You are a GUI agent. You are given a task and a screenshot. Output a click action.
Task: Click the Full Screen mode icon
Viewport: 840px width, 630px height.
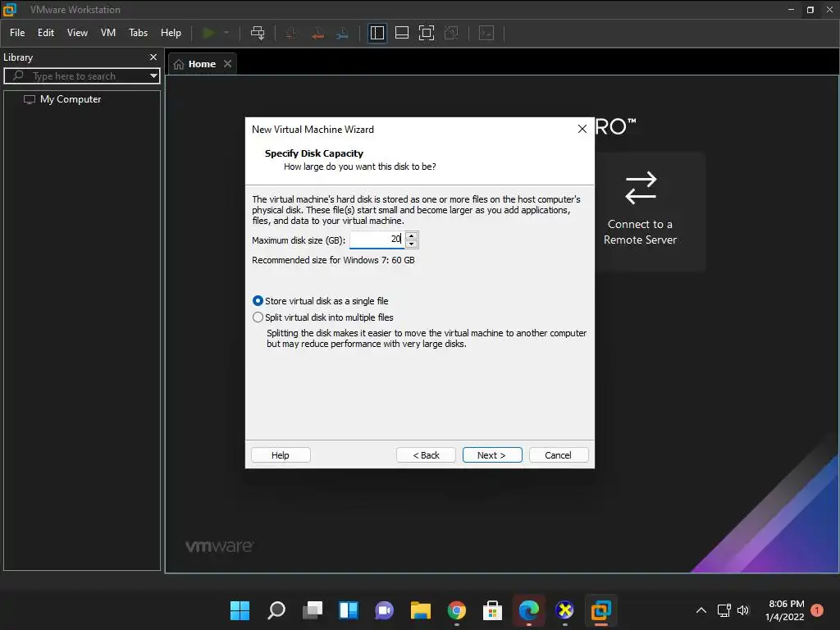427,33
